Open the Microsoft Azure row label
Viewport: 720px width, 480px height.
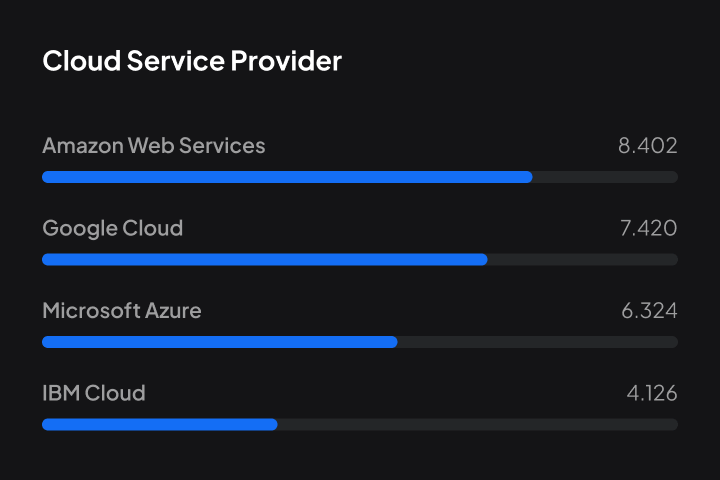[x=122, y=311]
